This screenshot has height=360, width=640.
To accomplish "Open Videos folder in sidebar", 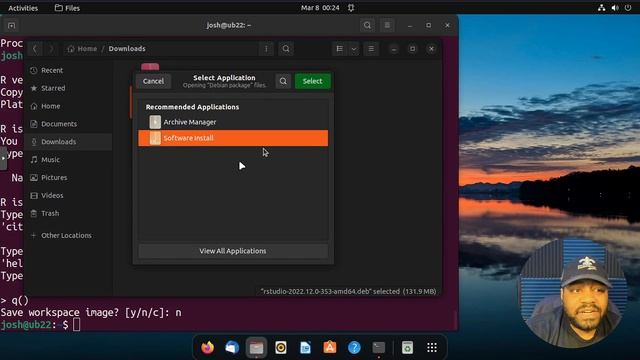I will click(x=68, y=196).
